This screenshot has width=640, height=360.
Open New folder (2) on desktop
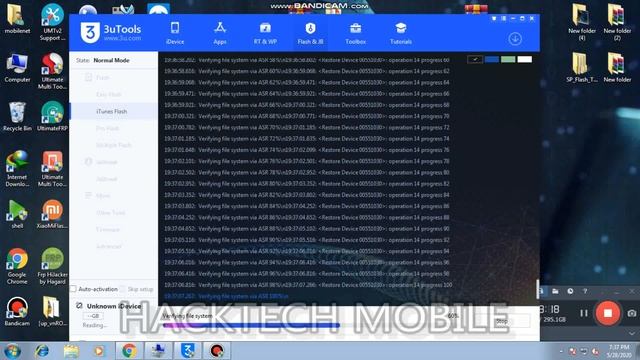point(617,22)
